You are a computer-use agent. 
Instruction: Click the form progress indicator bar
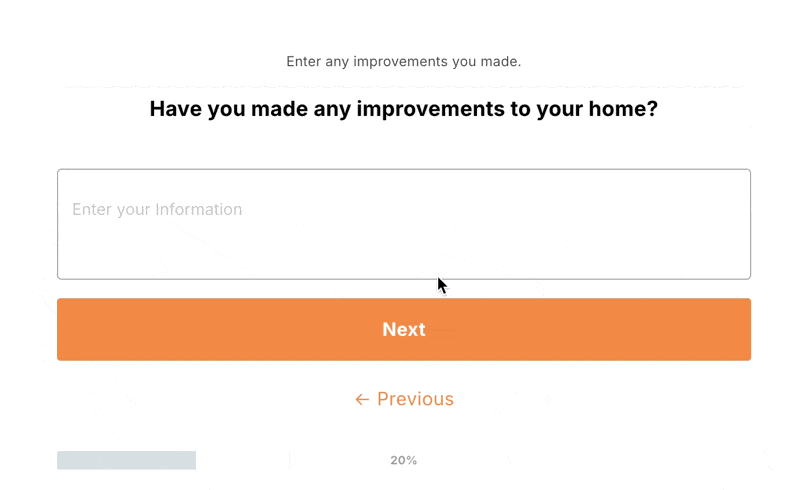pyautogui.click(x=126, y=460)
